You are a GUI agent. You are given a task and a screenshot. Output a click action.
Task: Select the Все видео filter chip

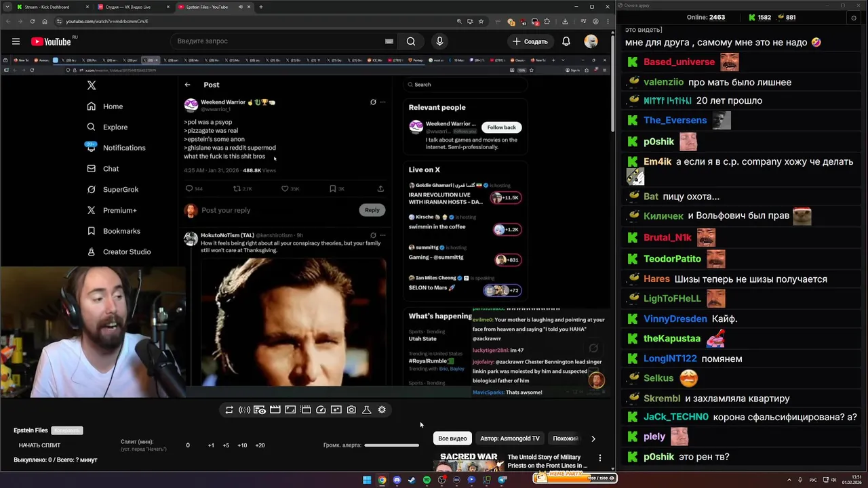pyautogui.click(x=452, y=439)
